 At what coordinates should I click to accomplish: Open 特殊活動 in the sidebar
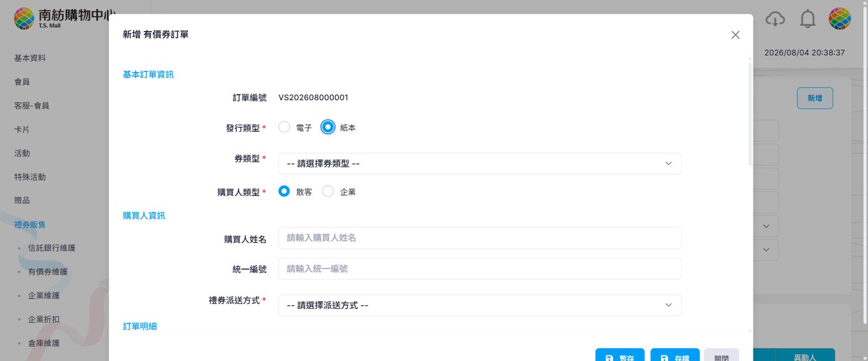[30, 177]
